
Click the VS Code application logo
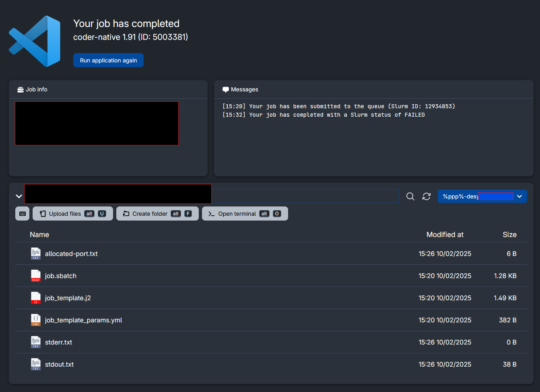click(x=35, y=41)
